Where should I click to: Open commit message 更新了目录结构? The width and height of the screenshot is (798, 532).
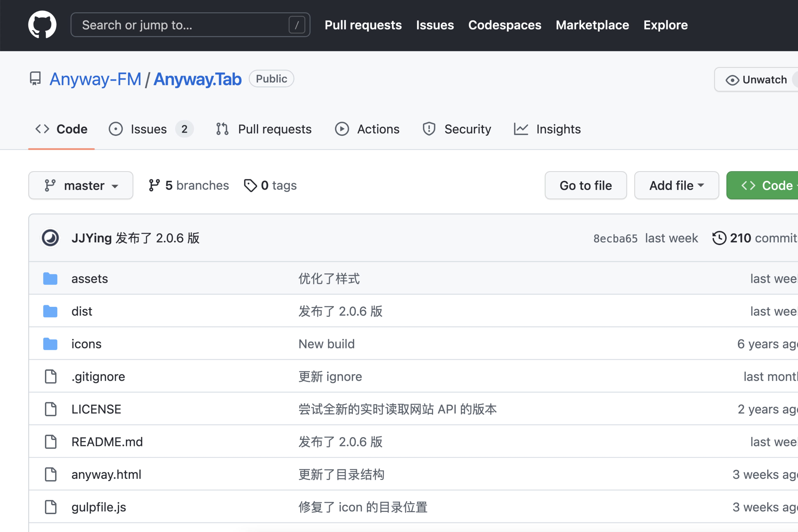[341, 474]
